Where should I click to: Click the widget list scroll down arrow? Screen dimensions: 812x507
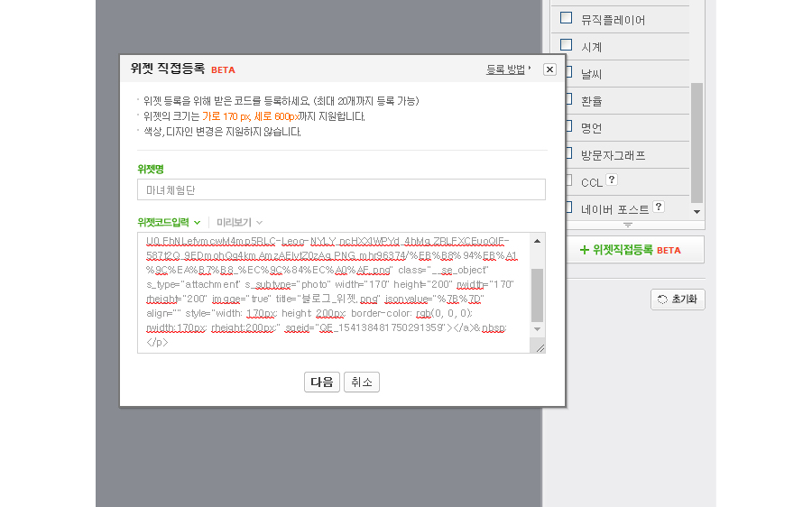coord(697,212)
